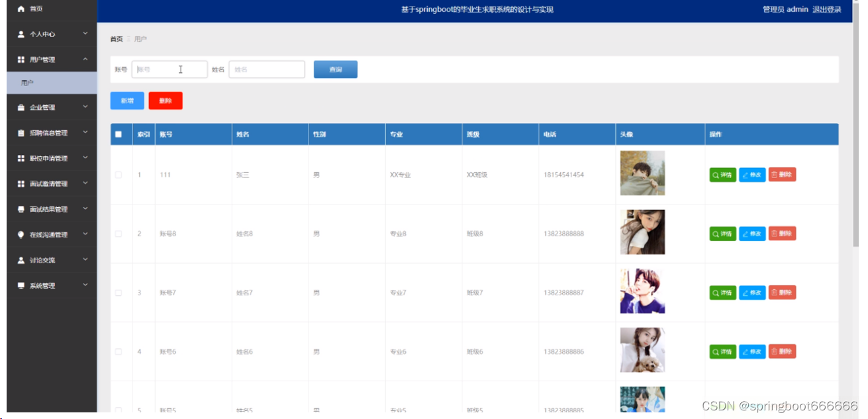Click the person icon for 个人中心

tap(21, 34)
